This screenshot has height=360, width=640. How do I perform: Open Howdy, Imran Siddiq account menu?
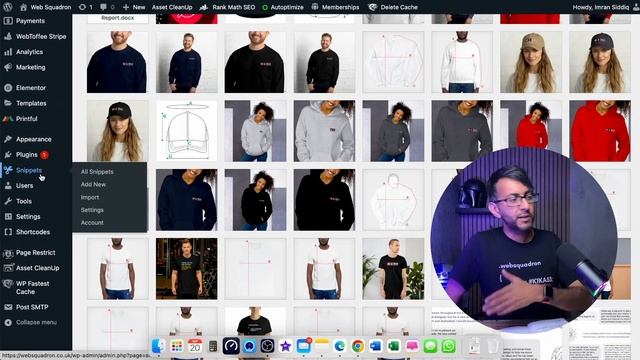click(606, 7)
